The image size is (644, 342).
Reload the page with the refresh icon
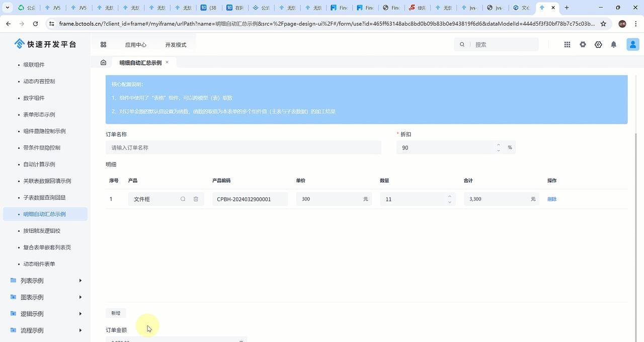(35, 23)
